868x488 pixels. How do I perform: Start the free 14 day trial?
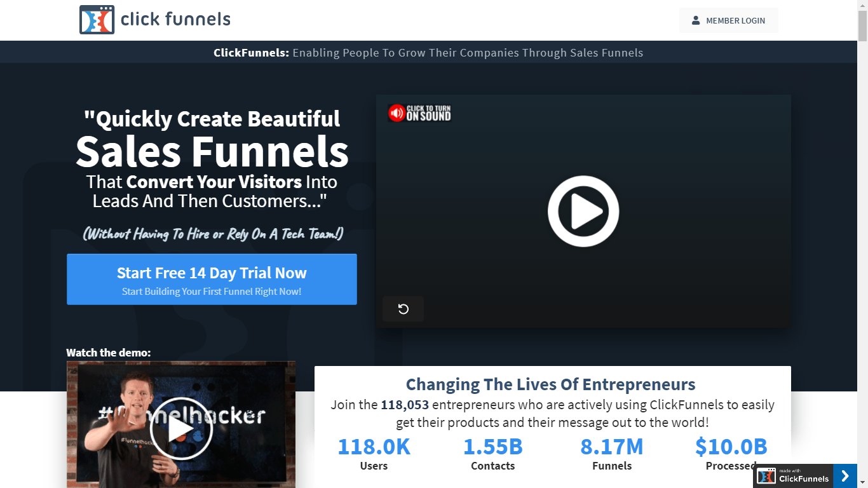212,279
